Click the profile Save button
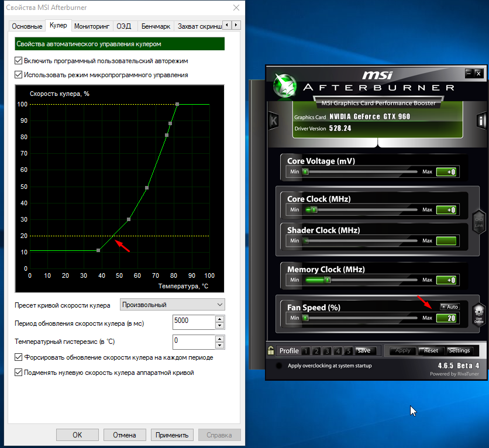The image size is (489, 448). point(364,351)
